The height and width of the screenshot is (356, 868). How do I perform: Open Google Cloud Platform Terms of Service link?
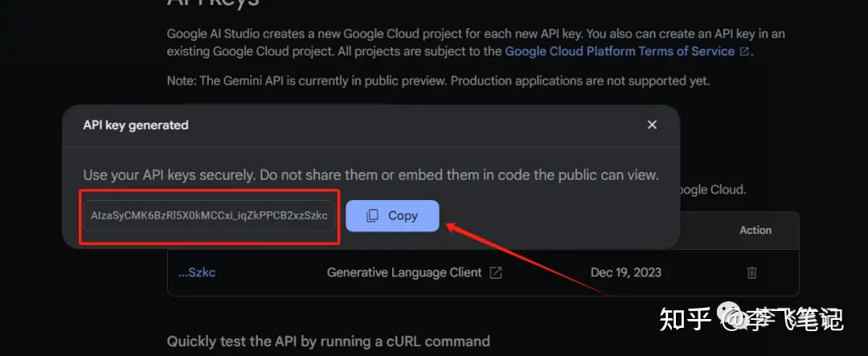(x=619, y=51)
